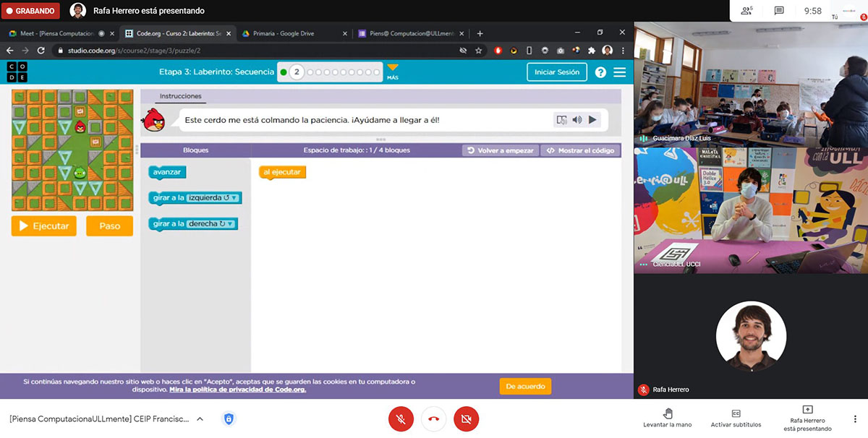This screenshot has width=868, height=438.
Task: Click the De acuerdo cookie button
Action: tap(525, 387)
